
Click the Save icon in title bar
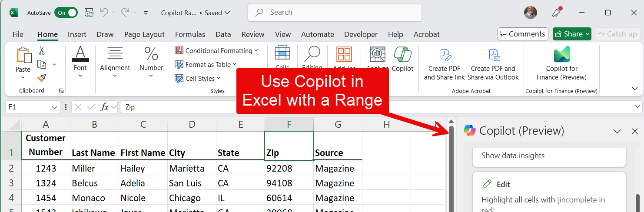tap(89, 13)
